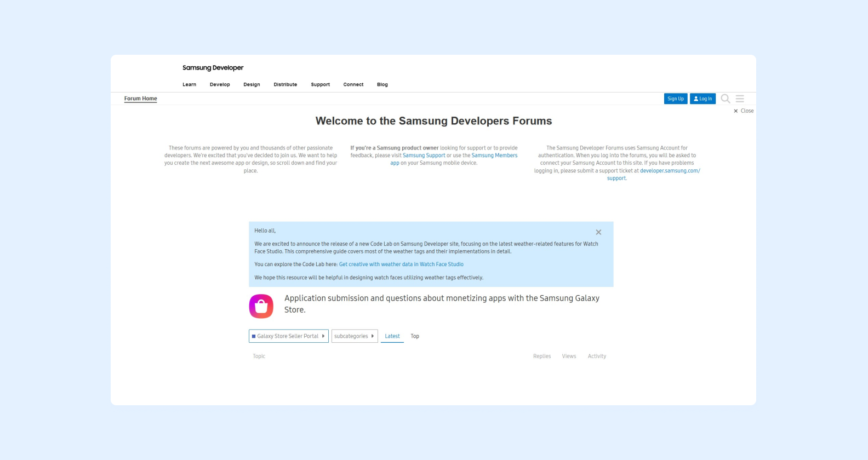Open the Samsung Support link
Screen dimensions: 868x460
coord(424,156)
